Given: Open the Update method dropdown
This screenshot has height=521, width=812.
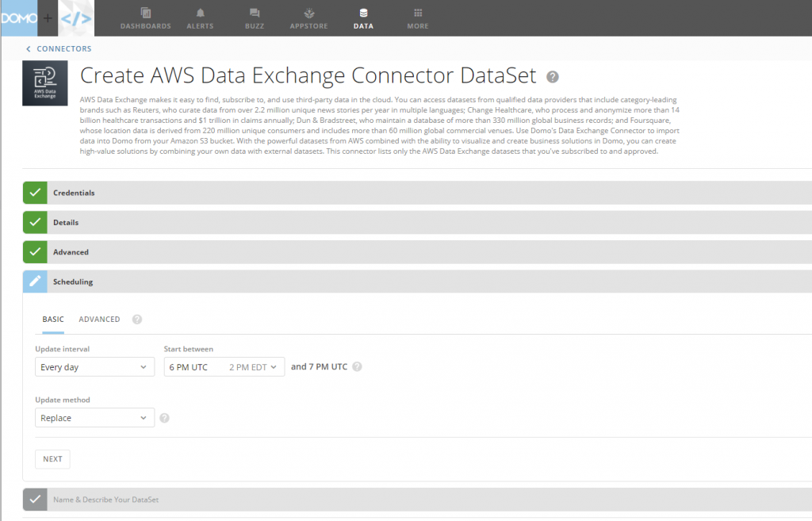Looking at the screenshot, I should pyautogui.click(x=94, y=417).
